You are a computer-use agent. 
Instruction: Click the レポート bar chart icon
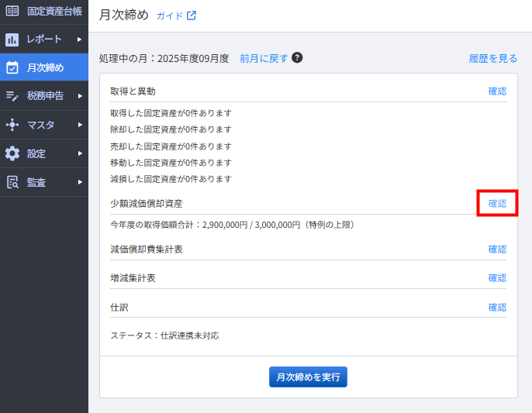(12, 40)
